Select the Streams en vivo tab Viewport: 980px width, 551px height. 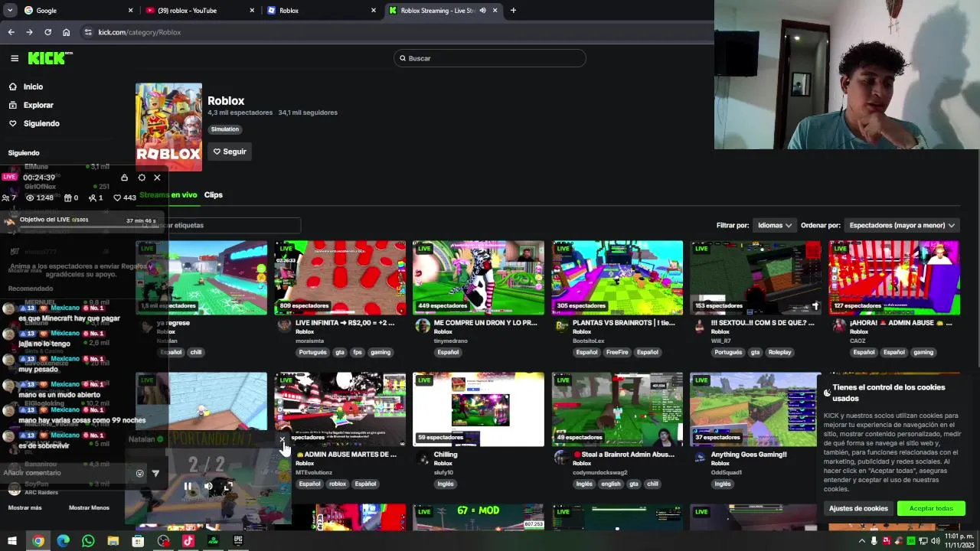pyautogui.click(x=168, y=195)
